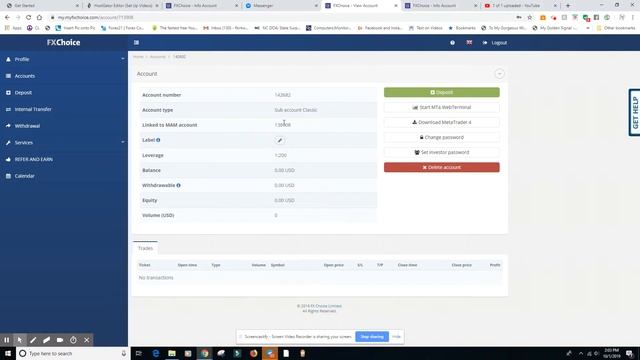Click the browser address bar
640x360 pixels.
[x=282, y=18]
